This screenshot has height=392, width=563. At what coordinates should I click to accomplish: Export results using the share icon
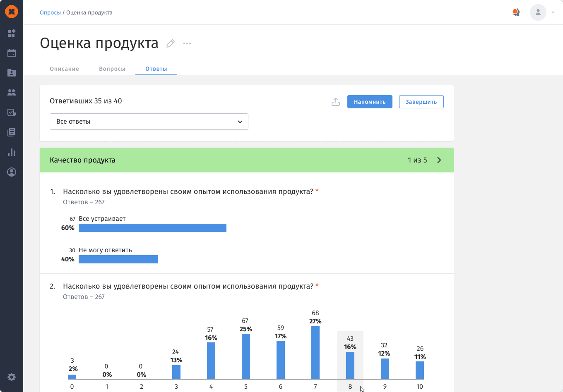(x=336, y=101)
